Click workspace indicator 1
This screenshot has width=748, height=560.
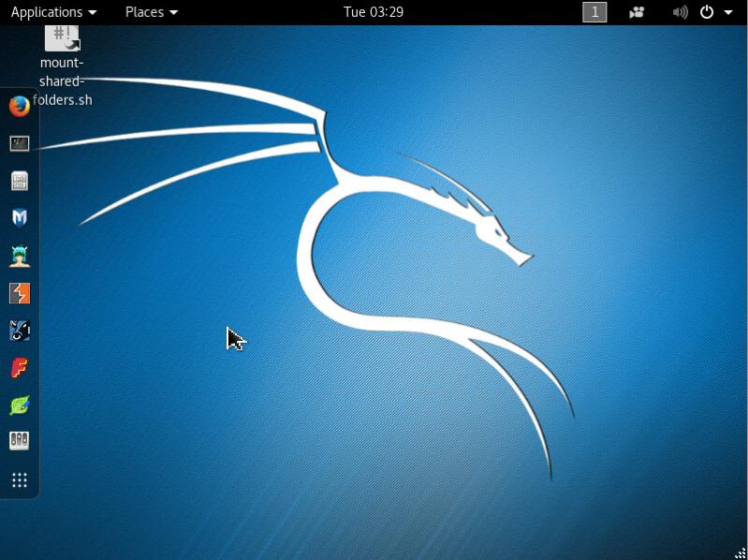tap(594, 12)
